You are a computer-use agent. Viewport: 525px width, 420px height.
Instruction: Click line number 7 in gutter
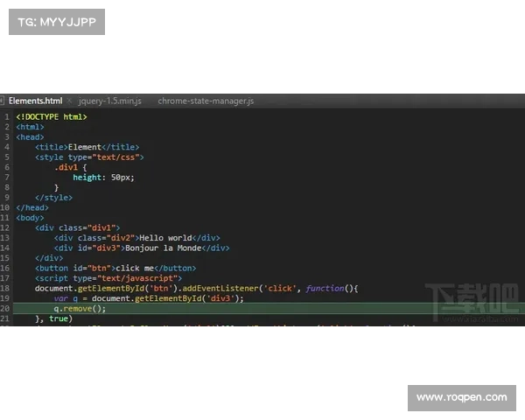click(x=7, y=177)
